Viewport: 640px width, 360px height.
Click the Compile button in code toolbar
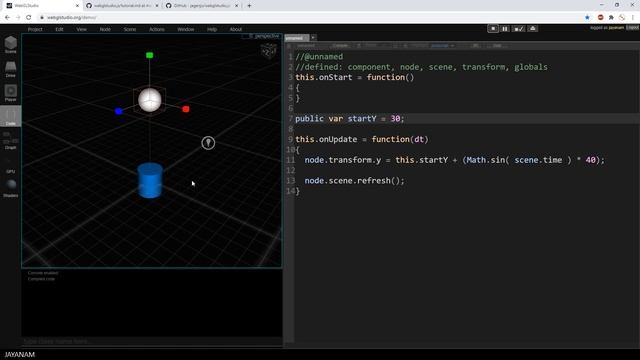click(340, 46)
